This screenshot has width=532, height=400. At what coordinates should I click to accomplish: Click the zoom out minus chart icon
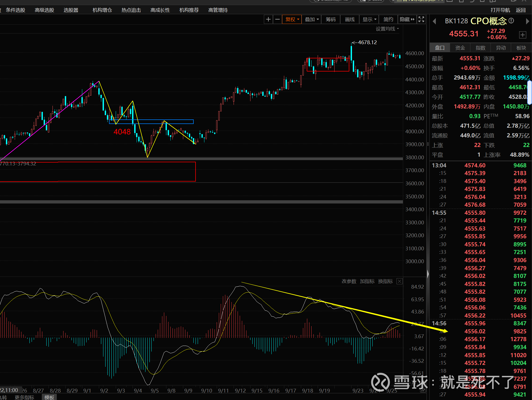[x=278, y=19]
